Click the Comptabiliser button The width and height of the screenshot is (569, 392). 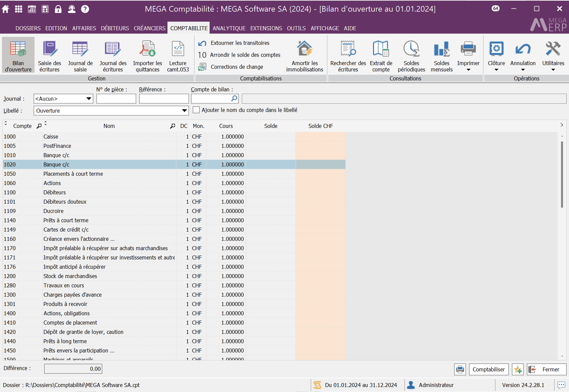tap(489, 369)
